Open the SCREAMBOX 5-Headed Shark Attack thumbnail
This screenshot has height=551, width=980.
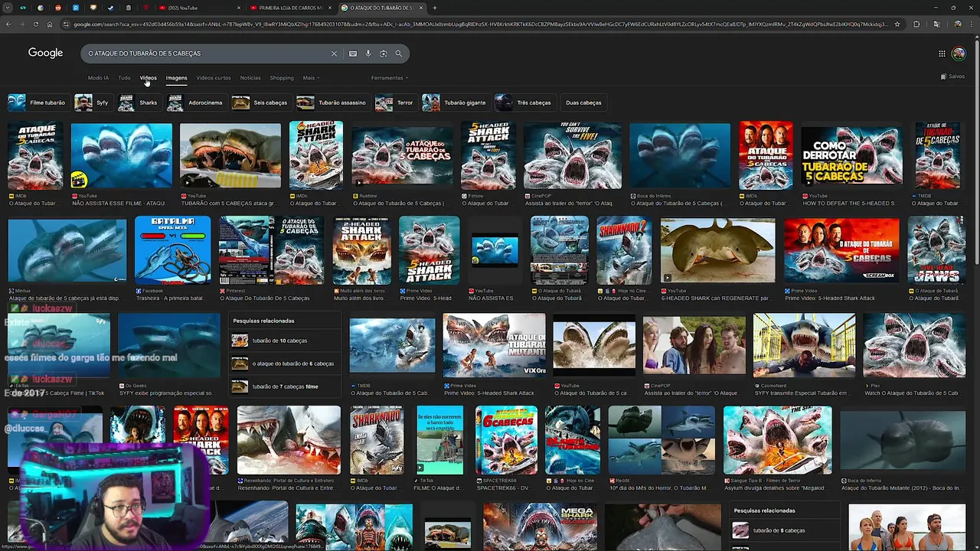[x=841, y=250]
